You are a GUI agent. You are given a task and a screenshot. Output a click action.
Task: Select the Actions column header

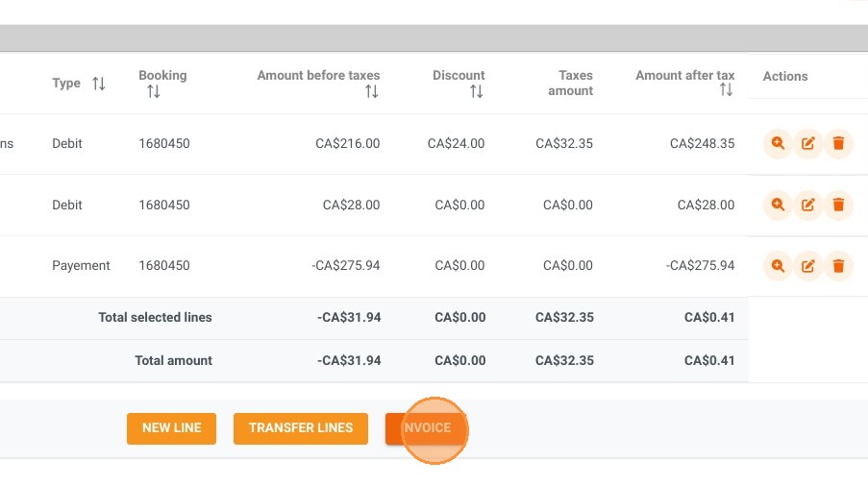785,76
